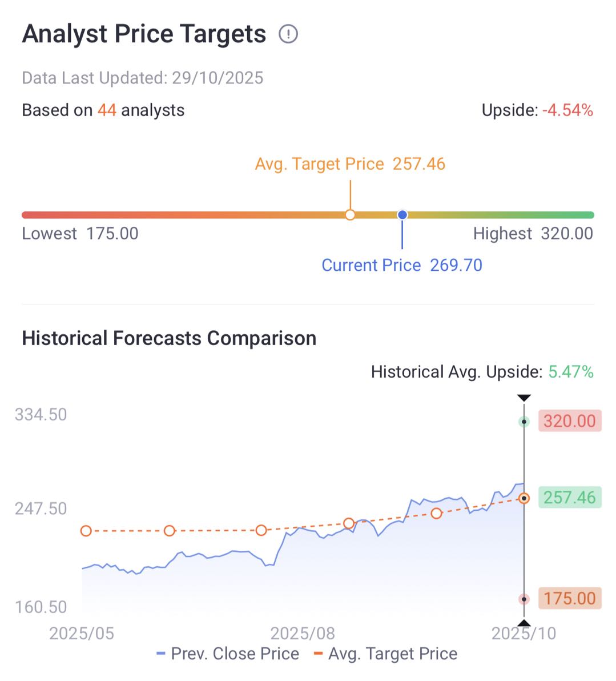This screenshot has height=681, width=616.
Task: Click the fifth orange target point on chart
Action: (x=437, y=514)
